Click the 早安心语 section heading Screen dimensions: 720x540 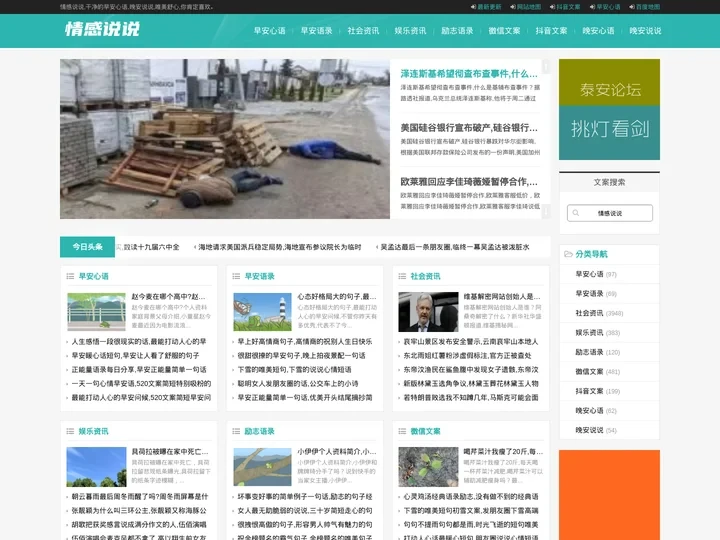point(94,276)
